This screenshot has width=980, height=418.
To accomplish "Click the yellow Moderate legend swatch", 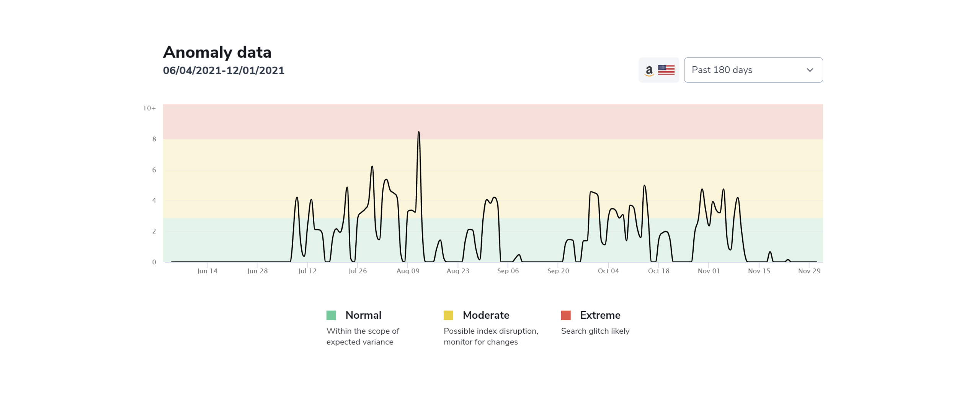I will pos(448,315).
